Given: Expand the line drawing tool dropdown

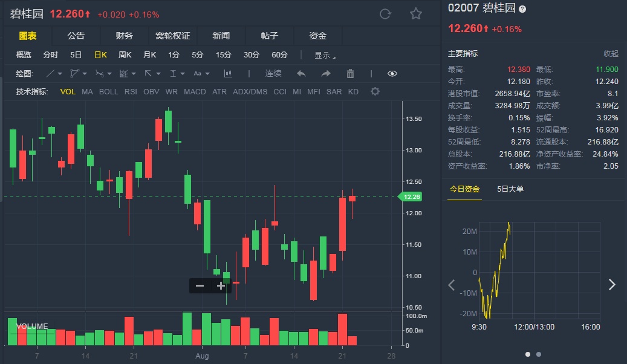Looking at the screenshot, I should coord(60,74).
